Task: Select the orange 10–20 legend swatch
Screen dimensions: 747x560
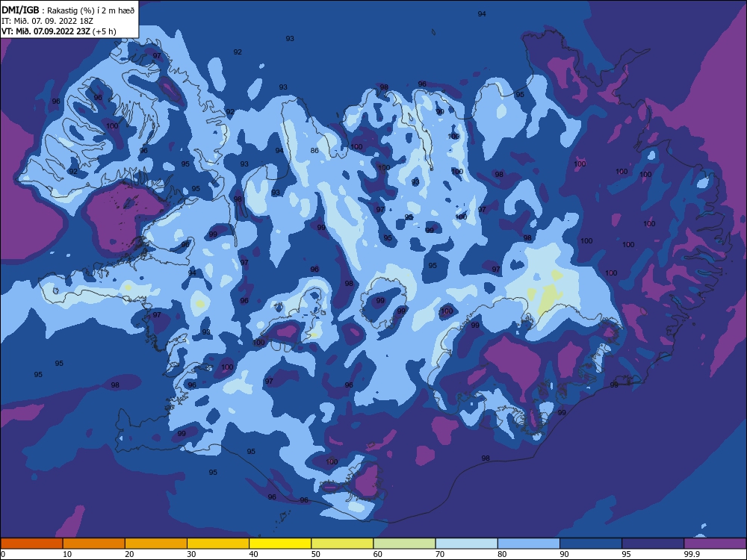Action: click(x=94, y=544)
